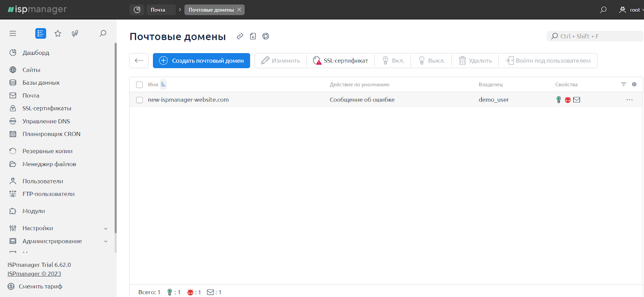Copy page link icon next to title
Screen dimensions: 644x297
point(240,36)
